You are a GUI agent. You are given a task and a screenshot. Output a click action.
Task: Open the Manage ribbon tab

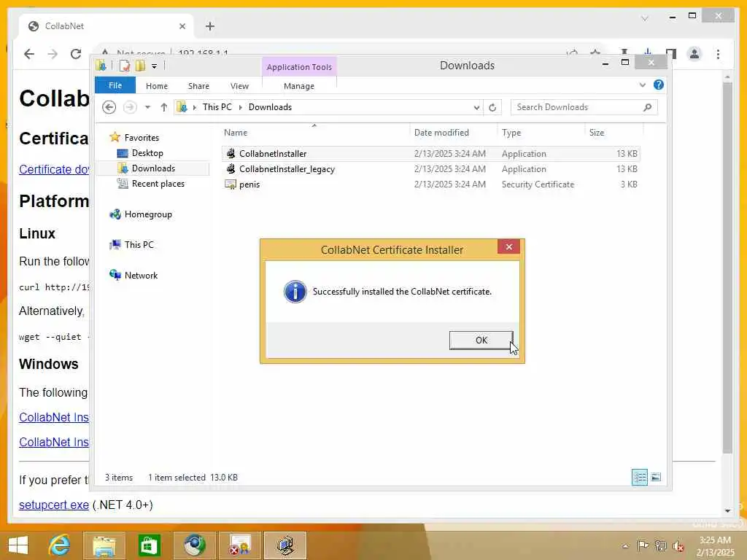(x=298, y=86)
